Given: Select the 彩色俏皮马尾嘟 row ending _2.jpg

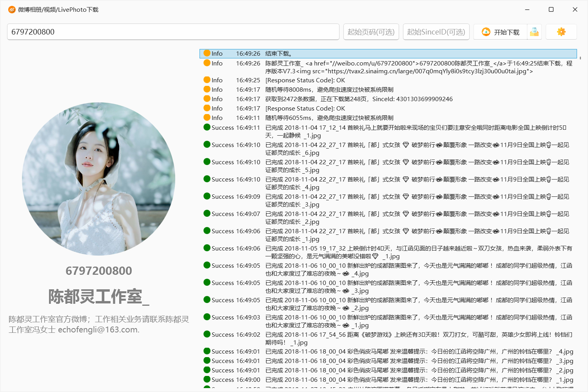Looking at the screenshot, I should point(388,370).
